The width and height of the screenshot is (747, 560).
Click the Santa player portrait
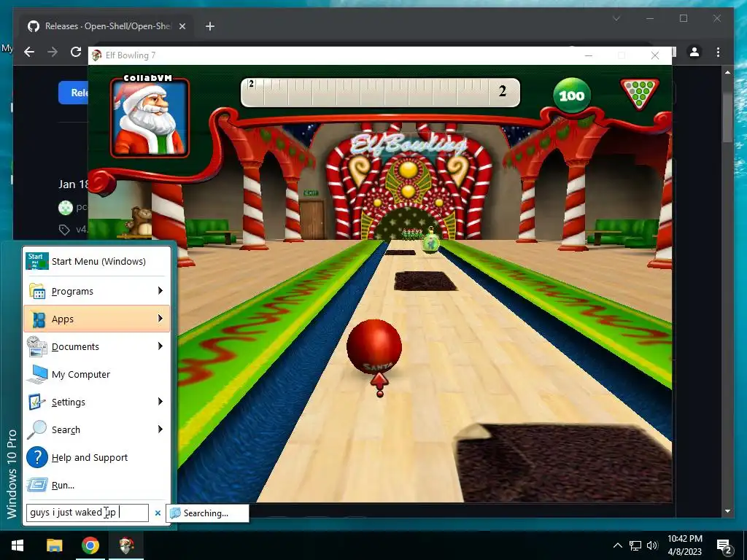point(150,118)
